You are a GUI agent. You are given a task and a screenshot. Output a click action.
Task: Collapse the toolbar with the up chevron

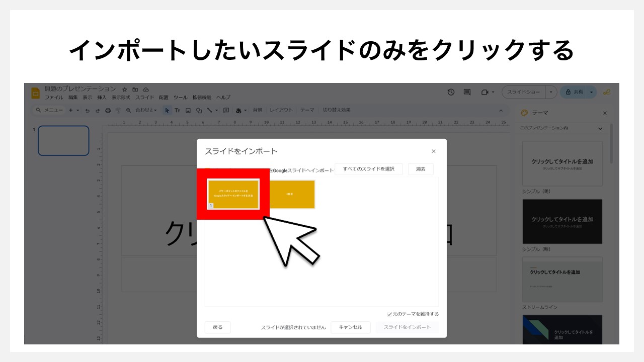pos(501,110)
